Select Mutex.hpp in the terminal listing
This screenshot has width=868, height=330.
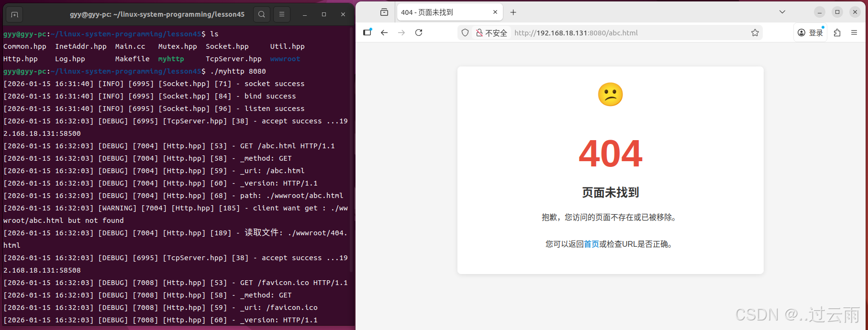pyautogui.click(x=178, y=46)
